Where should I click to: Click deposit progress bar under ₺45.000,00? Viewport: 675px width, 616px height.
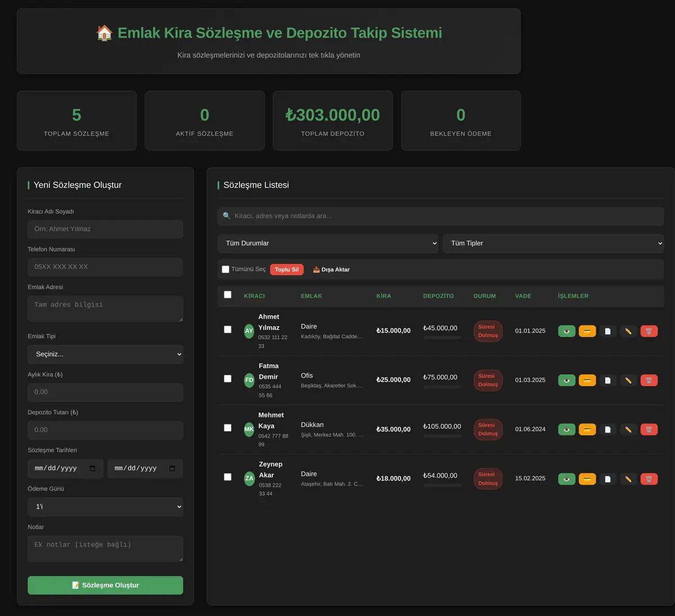[x=442, y=338]
